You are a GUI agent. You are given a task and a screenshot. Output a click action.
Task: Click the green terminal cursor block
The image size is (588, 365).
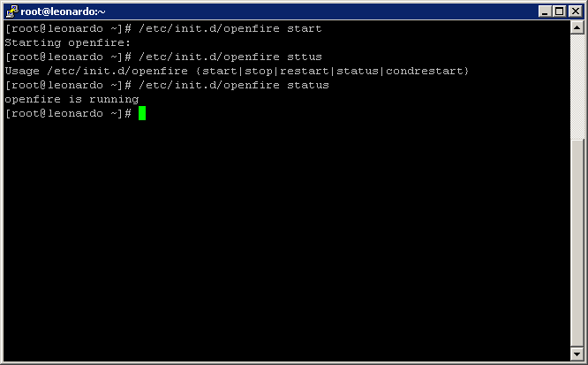[x=142, y=113]
